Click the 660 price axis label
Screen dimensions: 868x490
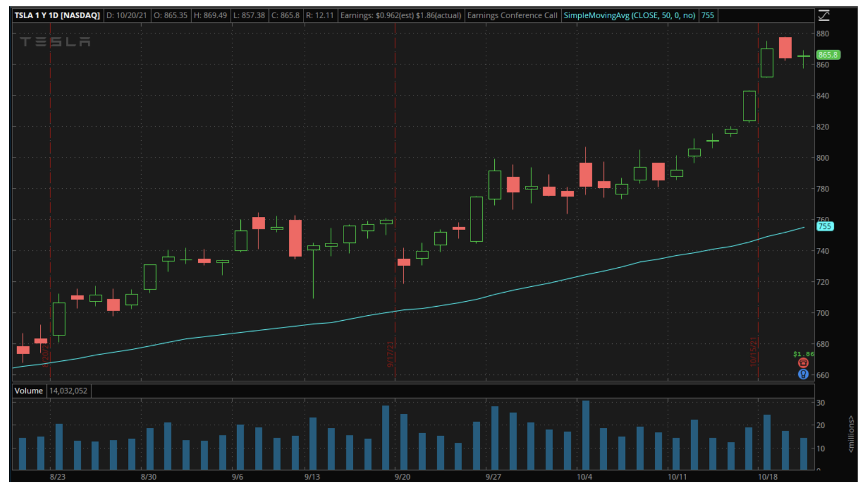point(823,375)
